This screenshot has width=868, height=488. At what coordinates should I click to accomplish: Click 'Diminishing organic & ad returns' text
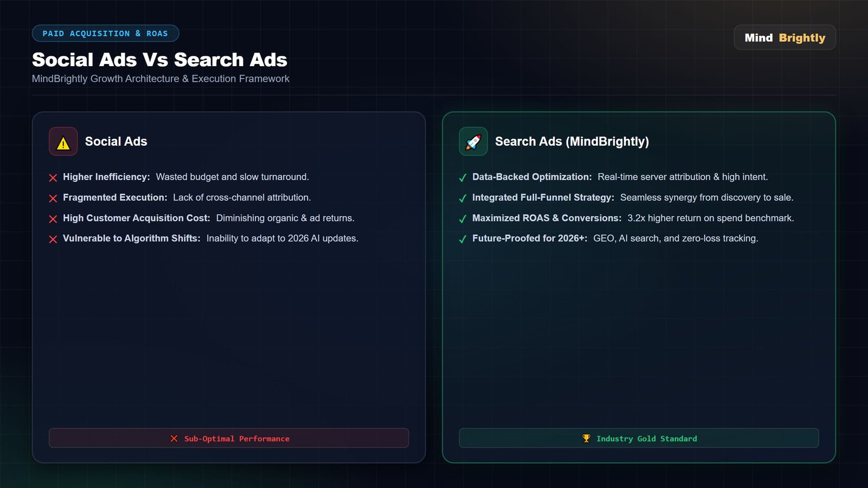pyautogui.click(x=285, y=218)
